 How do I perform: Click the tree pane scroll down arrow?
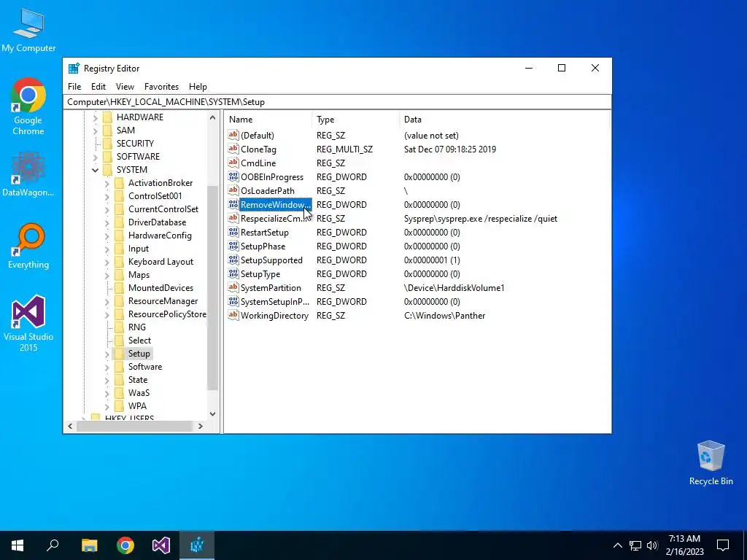tap(212, 414)
